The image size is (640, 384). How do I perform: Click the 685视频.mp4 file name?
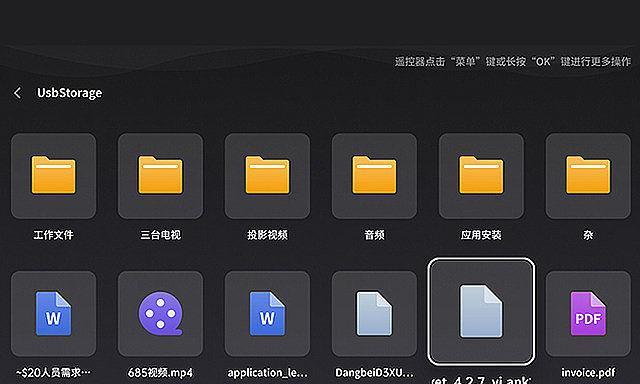click(x=160, y=373)
